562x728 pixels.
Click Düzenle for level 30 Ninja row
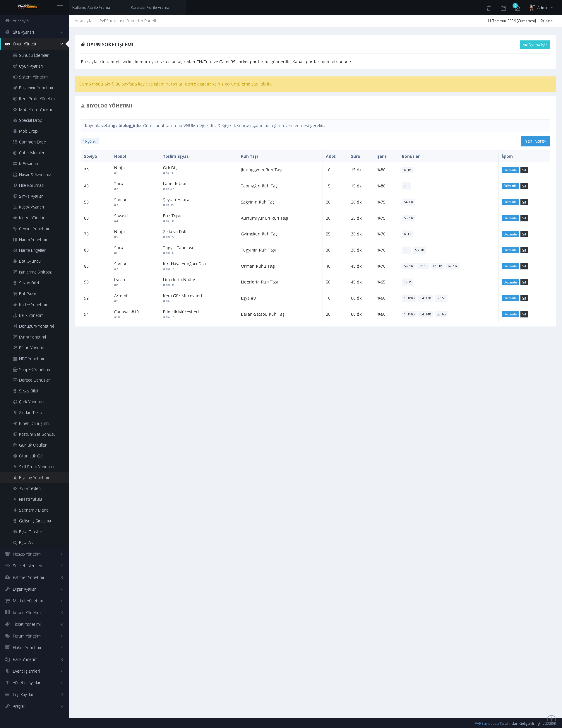pyautogui.click(x=510, y=170)
